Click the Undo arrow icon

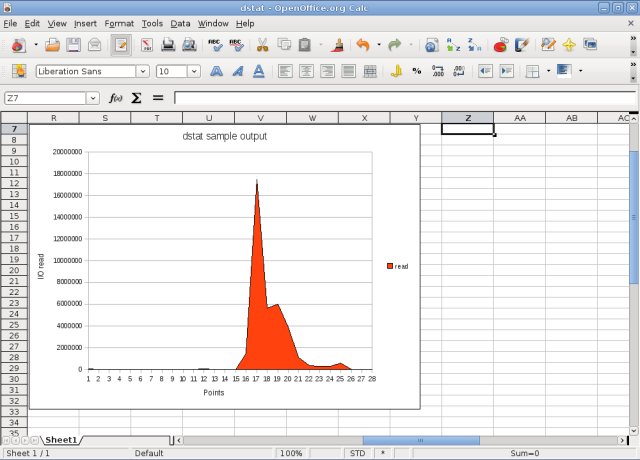coord(363,44)
